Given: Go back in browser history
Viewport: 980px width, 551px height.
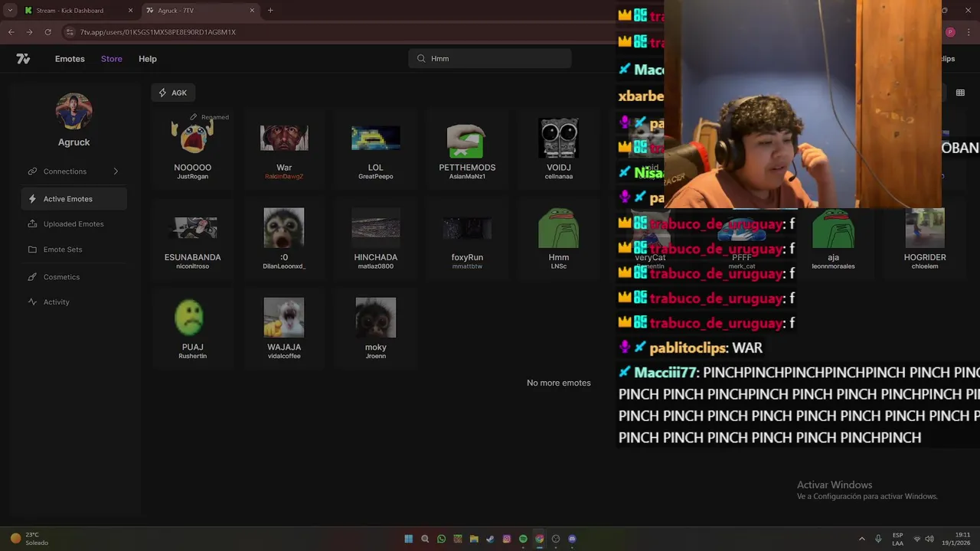Looking at the screenshot, I should coord(11,32).
